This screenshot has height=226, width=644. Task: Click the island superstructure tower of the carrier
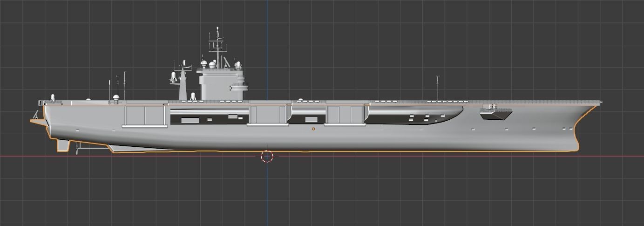pyautogui.click(x=222, y=84)
